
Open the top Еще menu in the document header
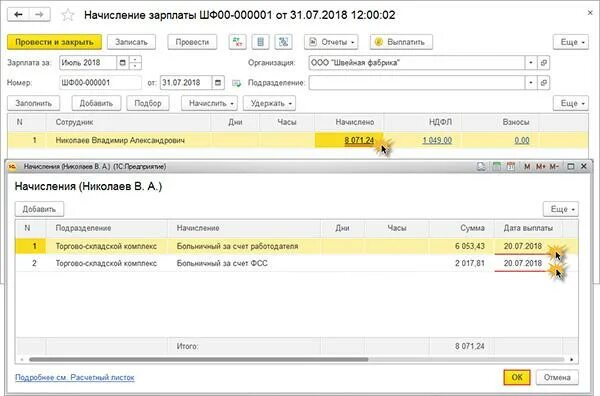pos(571,42)
